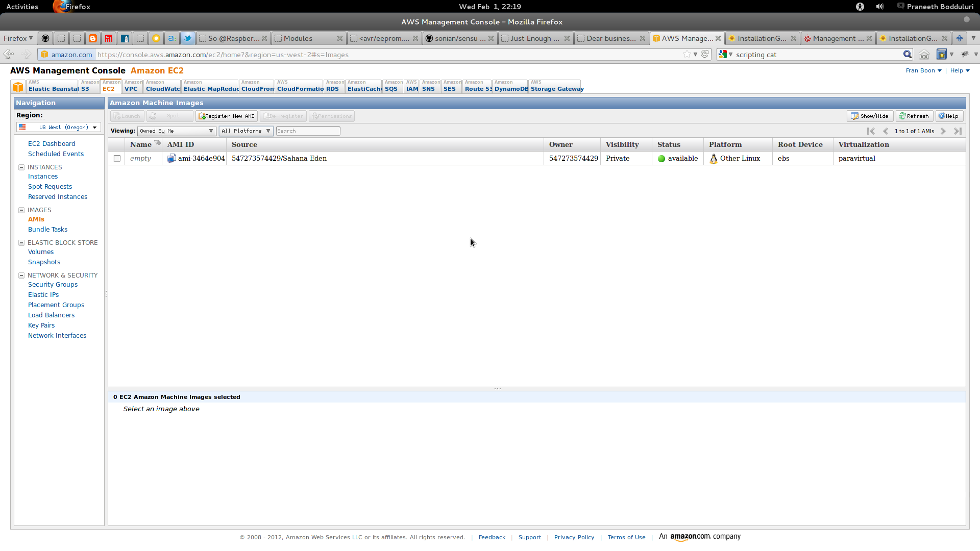Open the Show/Hide columns option
980x551 pixels.
(x=869, y=116)
